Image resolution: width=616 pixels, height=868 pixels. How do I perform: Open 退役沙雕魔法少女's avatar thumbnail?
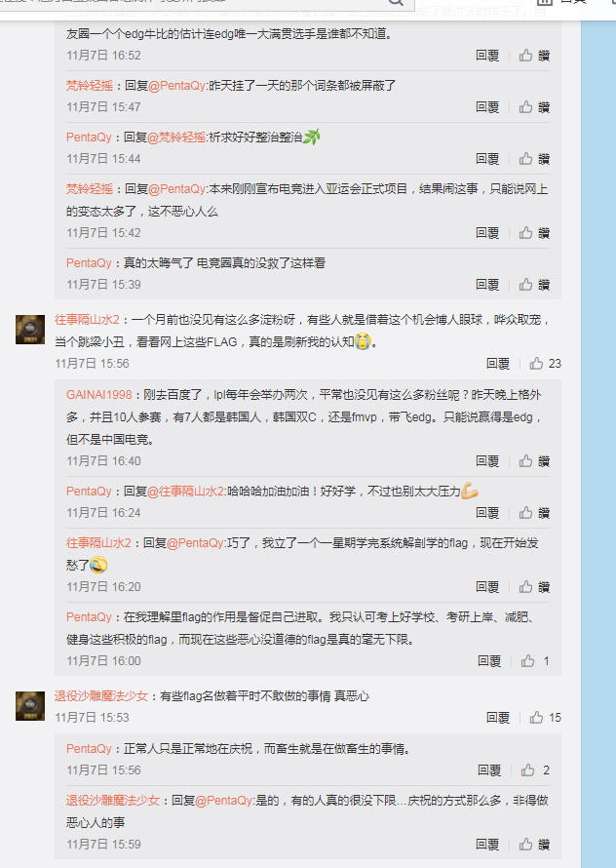pyautogui.click(x=30, y=706)
